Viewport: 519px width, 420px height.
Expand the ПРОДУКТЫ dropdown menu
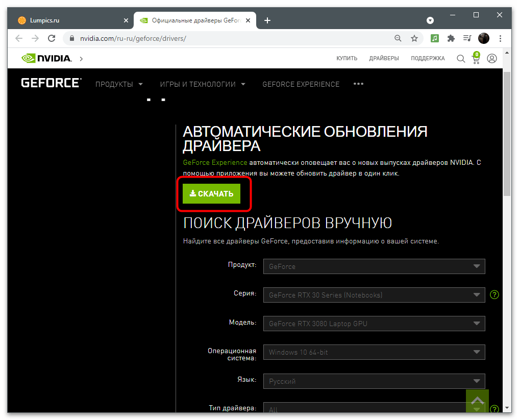pyautogui.click(x=119, y=84)
